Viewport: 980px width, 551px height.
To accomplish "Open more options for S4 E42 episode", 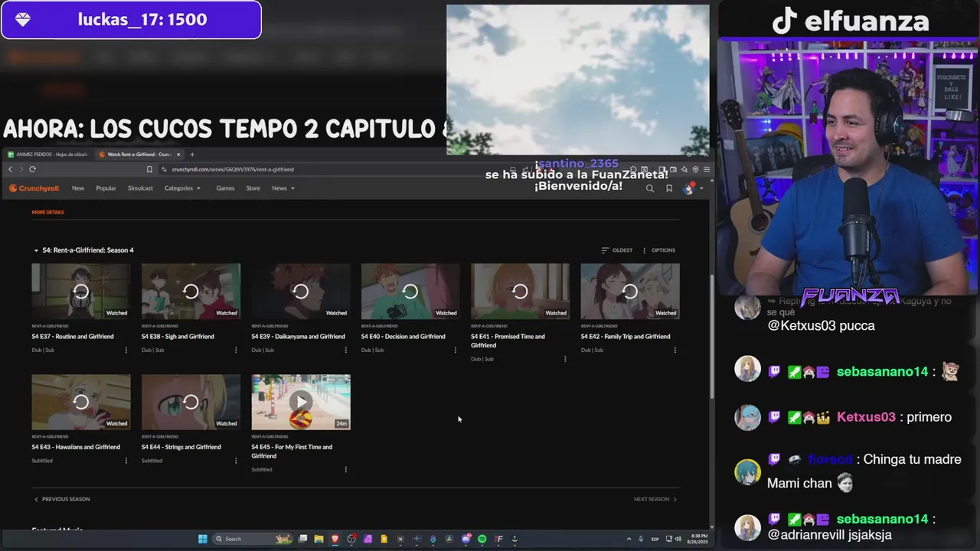I will click(x=675, y=350).
